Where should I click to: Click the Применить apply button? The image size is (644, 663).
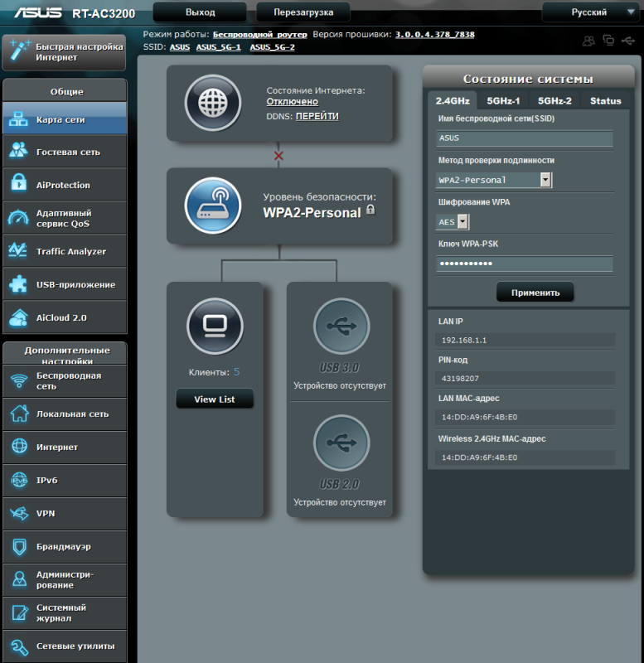point(535,293)
